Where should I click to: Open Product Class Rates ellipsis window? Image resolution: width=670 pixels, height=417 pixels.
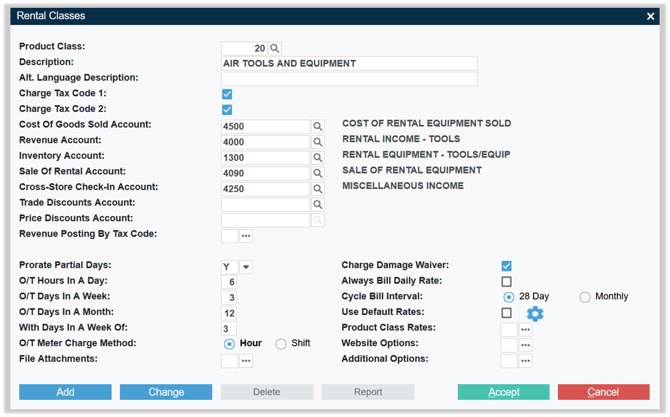(525, 329)
